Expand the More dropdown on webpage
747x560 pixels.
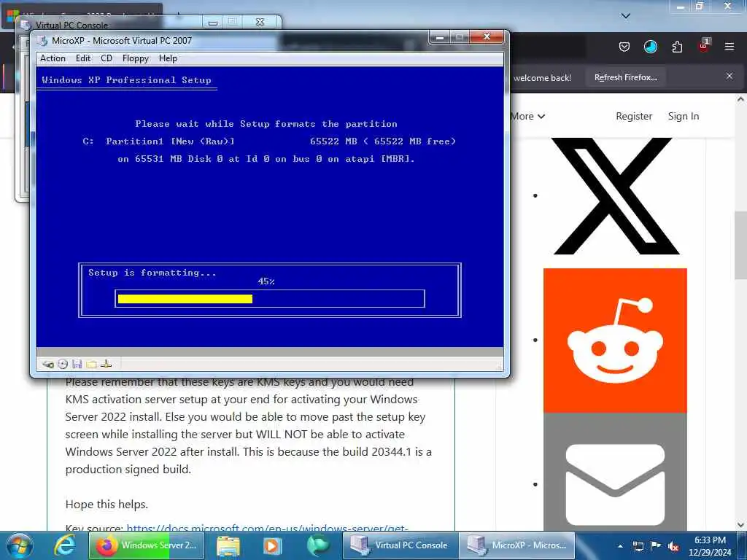click(x=528, y=116)
